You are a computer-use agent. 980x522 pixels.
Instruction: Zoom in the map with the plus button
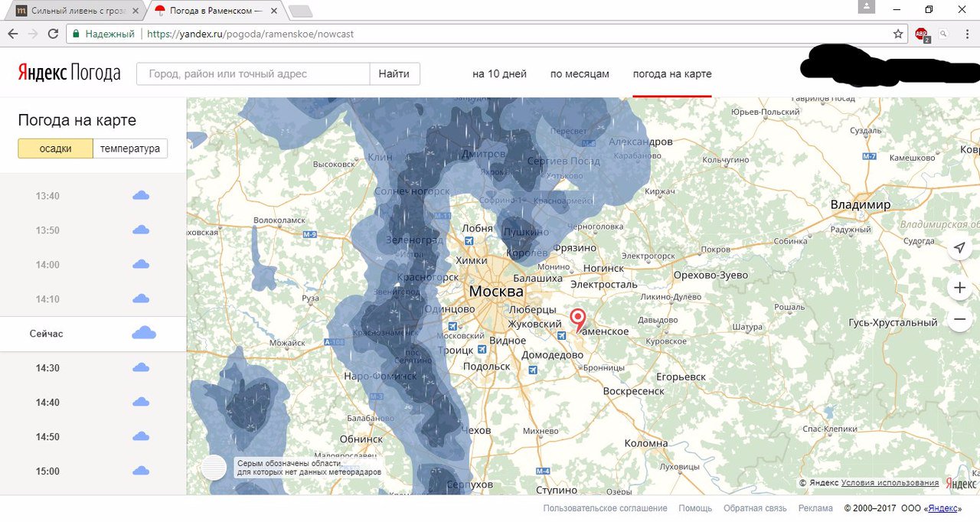point(959,288)
